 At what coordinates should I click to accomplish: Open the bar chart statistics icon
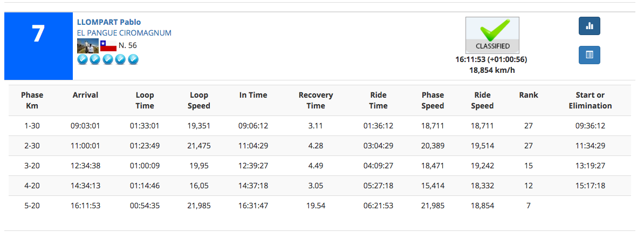tap(590, 26)
